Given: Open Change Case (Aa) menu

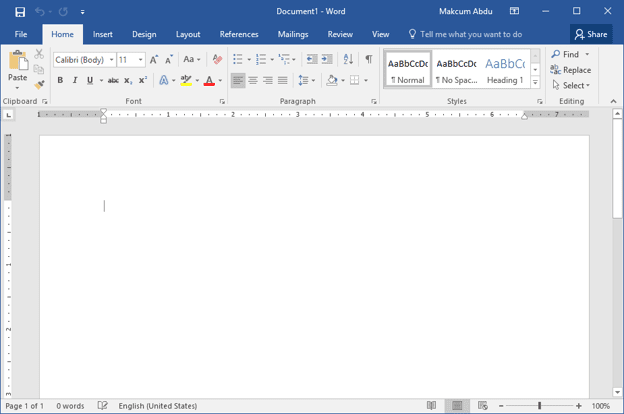Looking at the screenshot, I should [192, 60].
